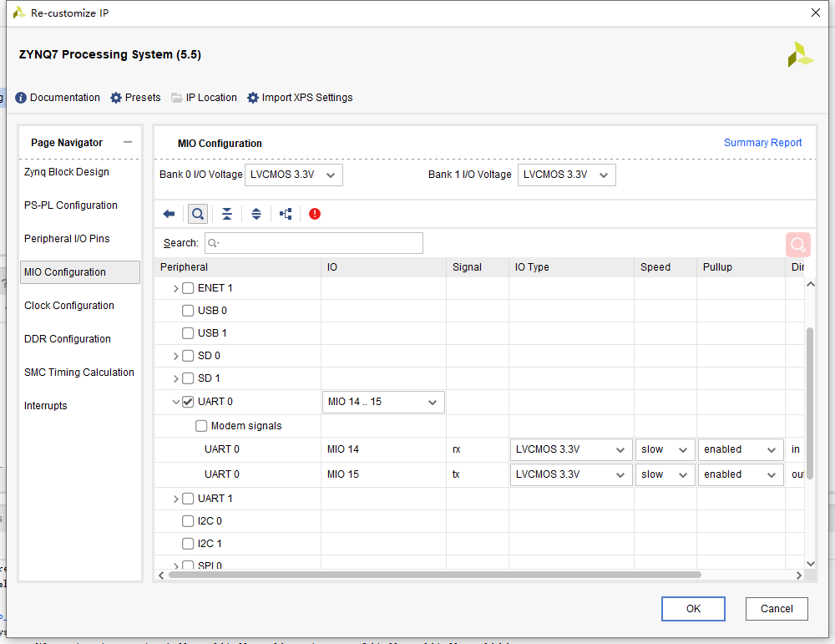Enable the USB 0 checkbox
835x644 pixels.
point(187,311)
